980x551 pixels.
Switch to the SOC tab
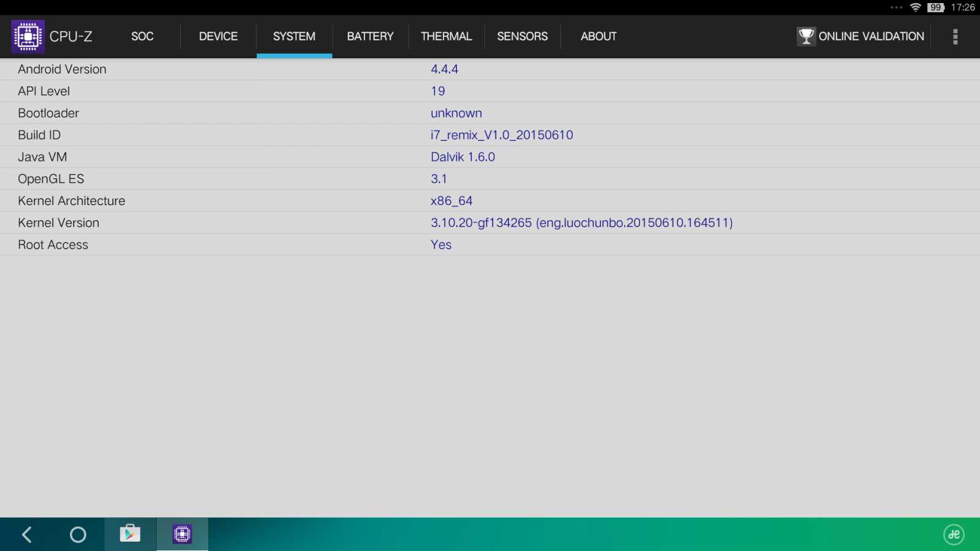[142, 36]
